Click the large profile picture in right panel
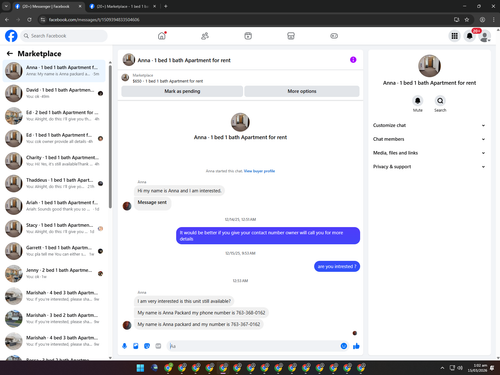The width and height of the screenshot is (500, 375). 429,66
